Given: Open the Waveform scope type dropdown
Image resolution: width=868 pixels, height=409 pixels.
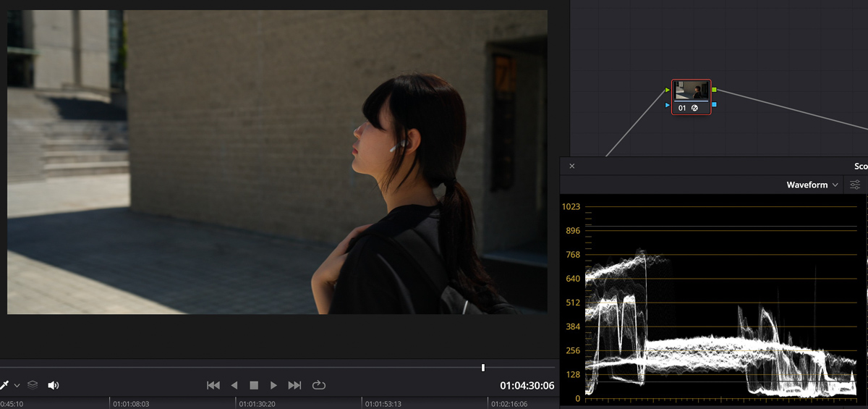Looking at the screenshot, I should [812, 185].
